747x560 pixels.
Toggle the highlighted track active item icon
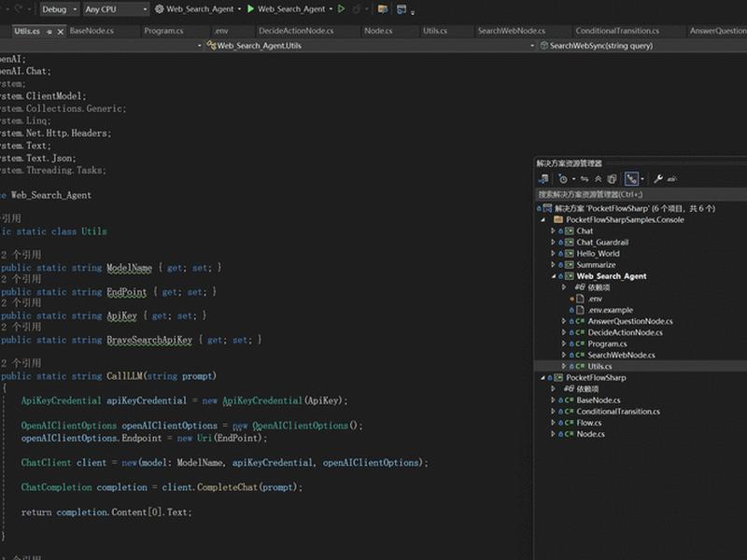pos(632,179)
